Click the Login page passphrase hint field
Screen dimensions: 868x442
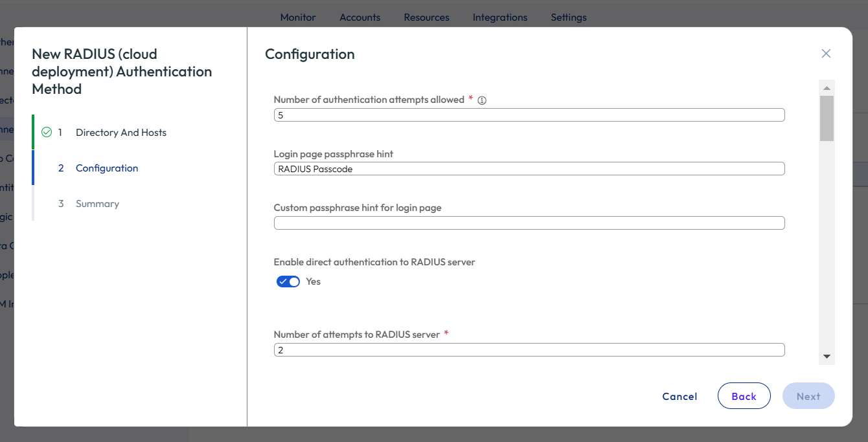tap(529, 169)
